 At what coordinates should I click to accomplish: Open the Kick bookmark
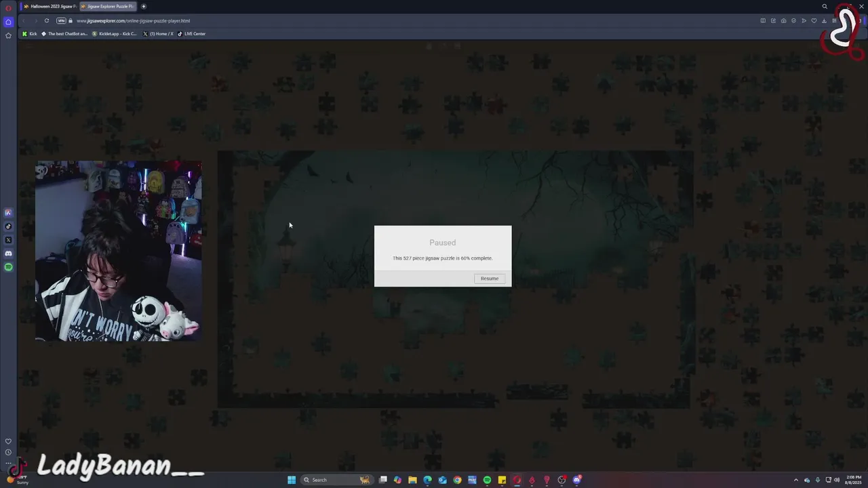tap(30, 34)
